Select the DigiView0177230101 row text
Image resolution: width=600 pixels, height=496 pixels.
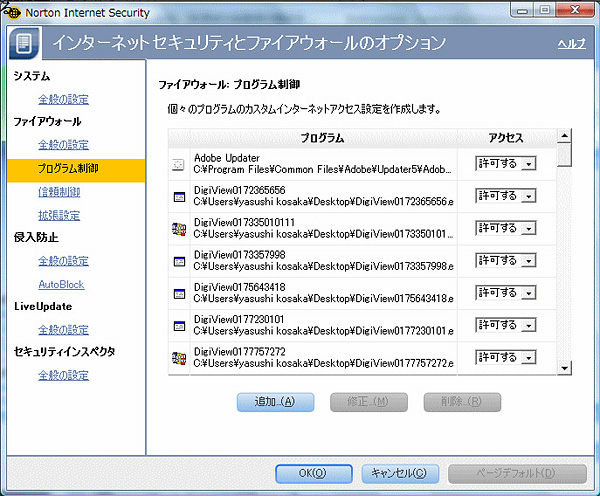[323, 325]
